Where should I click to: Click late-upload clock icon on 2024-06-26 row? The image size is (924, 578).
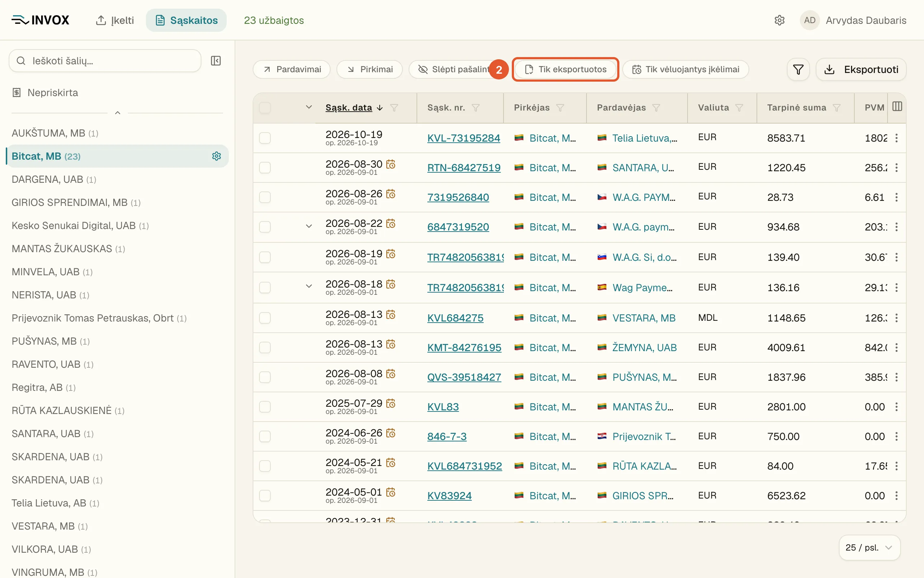[391, 433]
